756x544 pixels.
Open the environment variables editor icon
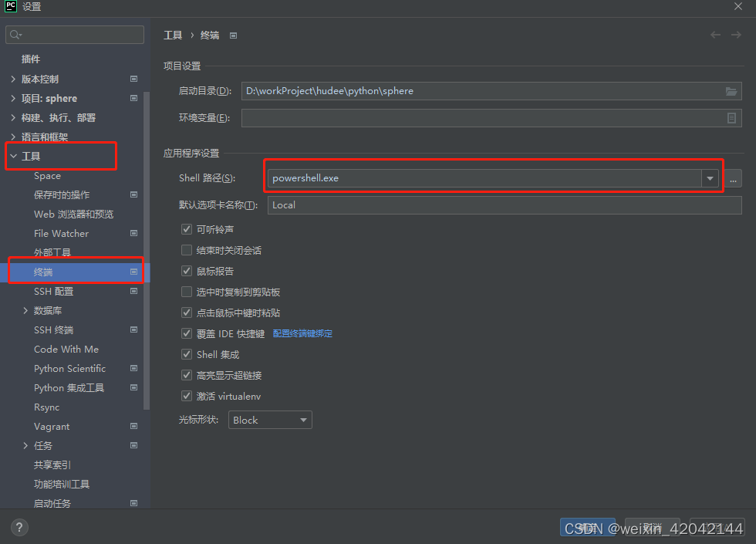(731, 117)
